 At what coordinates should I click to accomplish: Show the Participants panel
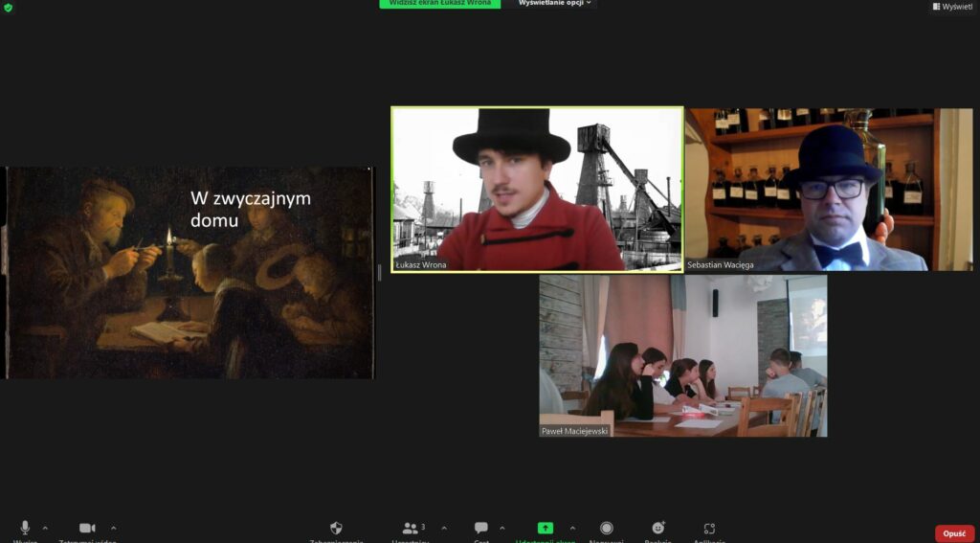coord(411,529)
